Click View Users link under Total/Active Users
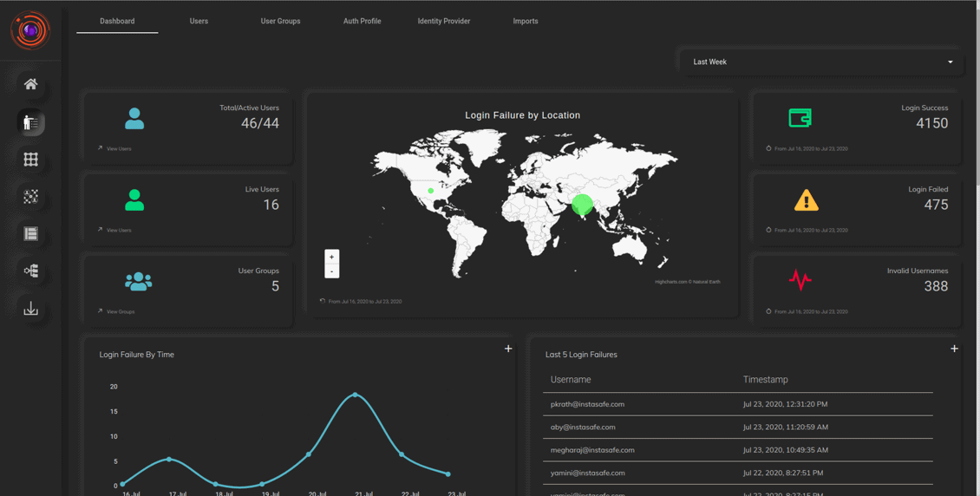Screen dimensions: 980x496 (119, 149)
